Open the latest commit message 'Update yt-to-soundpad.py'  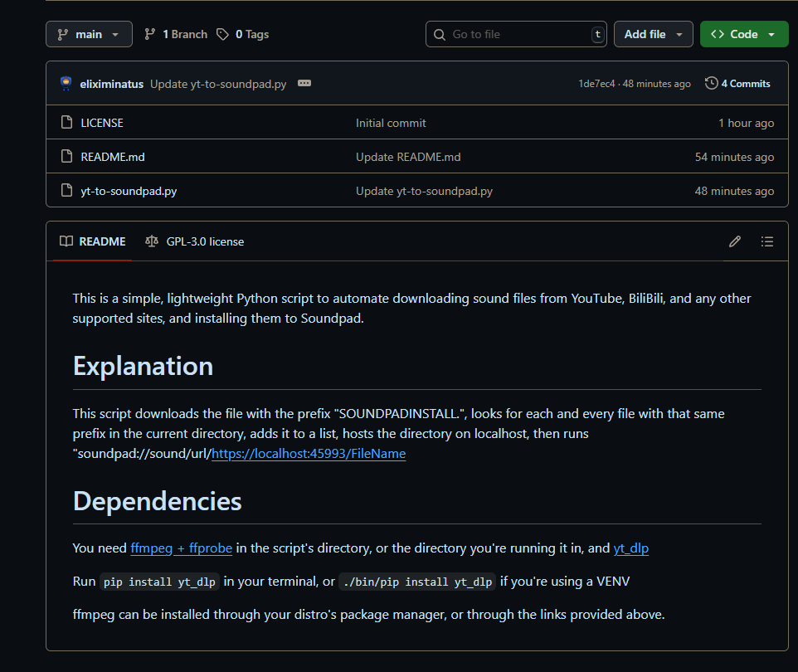point(218,84)
